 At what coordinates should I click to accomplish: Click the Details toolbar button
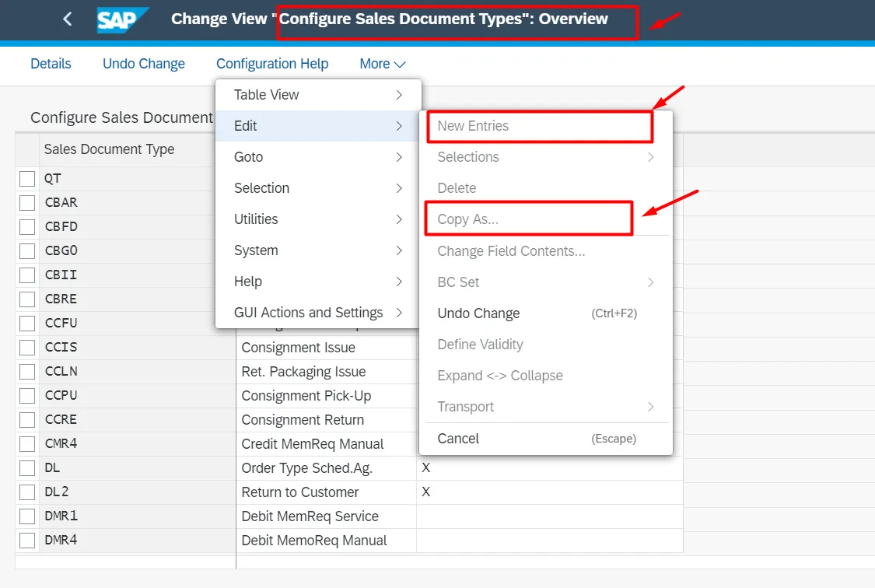(51, 64)
